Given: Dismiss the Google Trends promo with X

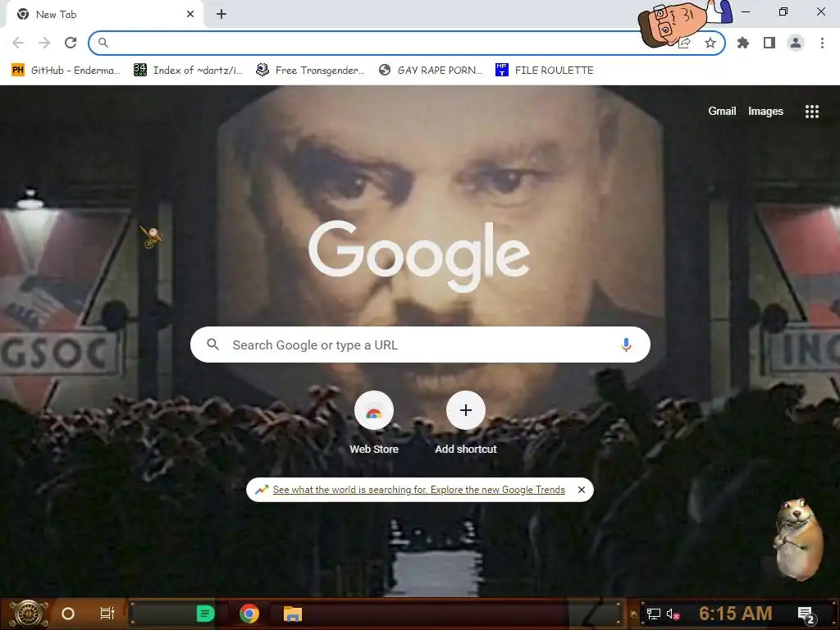Looking at the screenshot, I should click(x=582, y=490).
